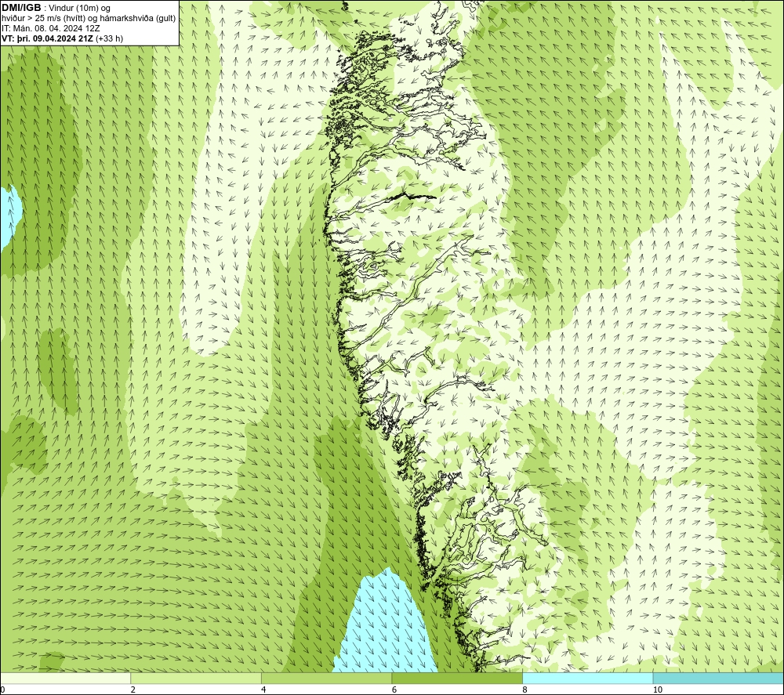
Task: Click the legend scale label "0"
Action: (2, 690)
